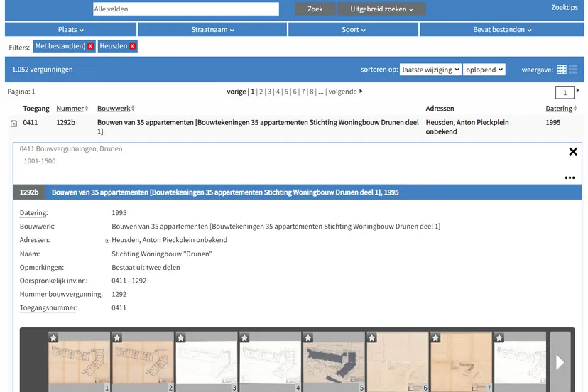The width and height of the screenshot is (588, 392).
Task: Switch to grid view display
Action: click(562, 70)
